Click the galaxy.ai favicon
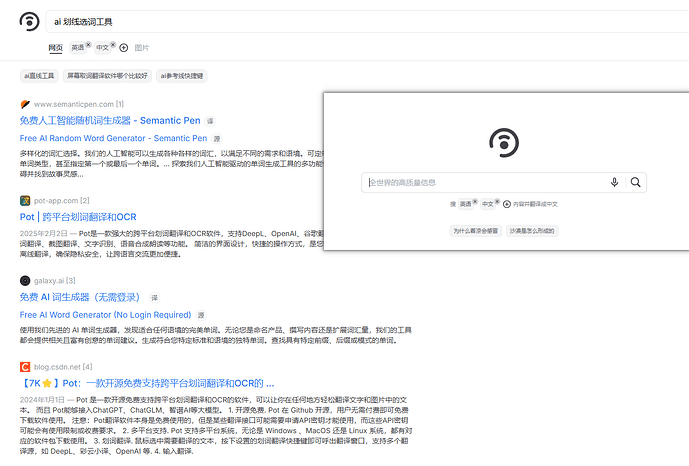This screenshot has height=466, width=689. click(x=25, y=281)
